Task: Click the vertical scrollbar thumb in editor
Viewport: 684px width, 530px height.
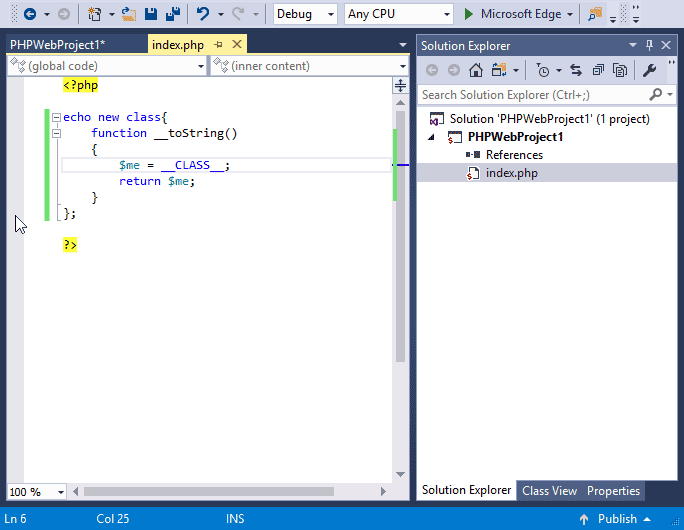Action: tap(400, 236)
